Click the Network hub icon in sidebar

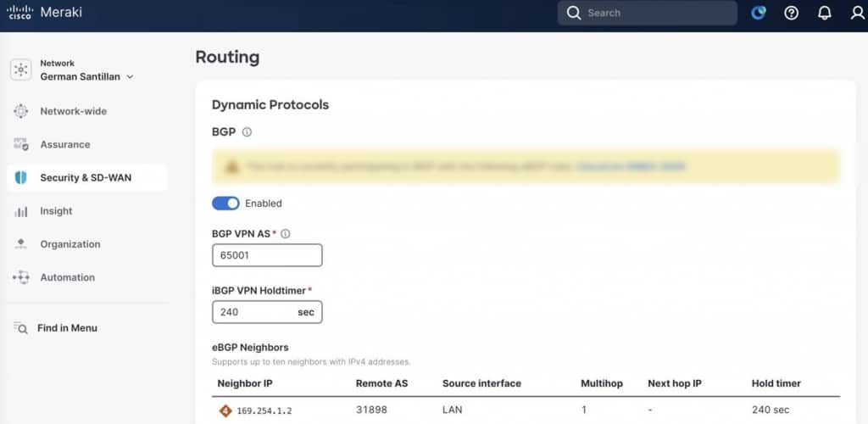coord(21,70)
